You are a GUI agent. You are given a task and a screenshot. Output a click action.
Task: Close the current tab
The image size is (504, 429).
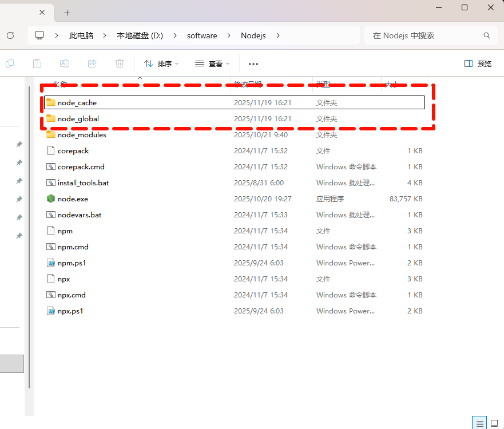coord(42,13)
